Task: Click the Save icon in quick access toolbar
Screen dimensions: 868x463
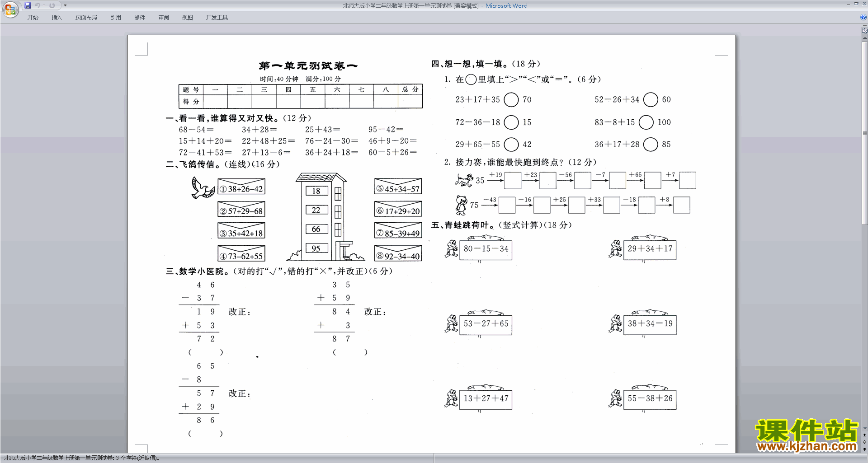Action: click(x=28, y=5)
